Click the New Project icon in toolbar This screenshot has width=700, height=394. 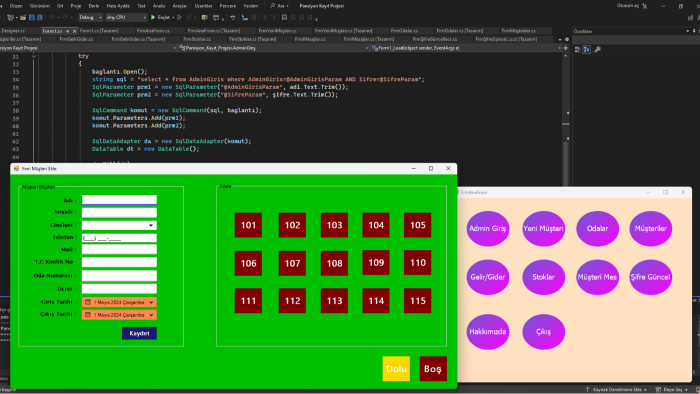[11, 17]
